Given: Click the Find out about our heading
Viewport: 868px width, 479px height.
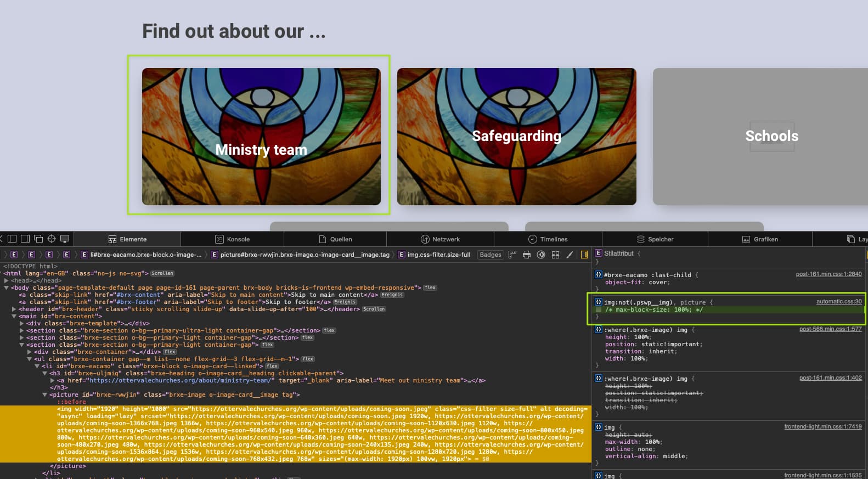Looking at the screenshot, I should pyautogui.click(x=234, y=31).
